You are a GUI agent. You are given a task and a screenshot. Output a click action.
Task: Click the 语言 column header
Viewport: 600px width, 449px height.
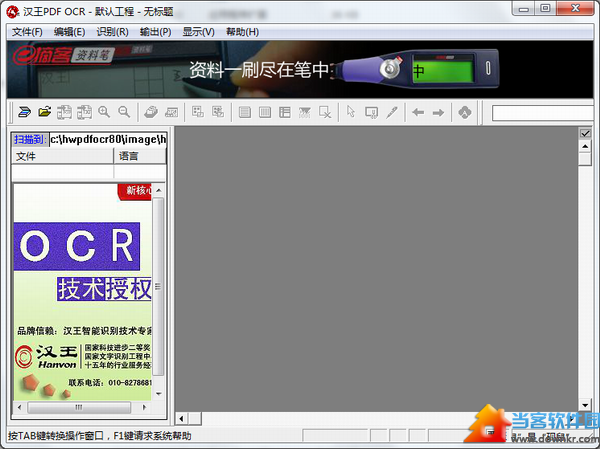coord(140,156)
